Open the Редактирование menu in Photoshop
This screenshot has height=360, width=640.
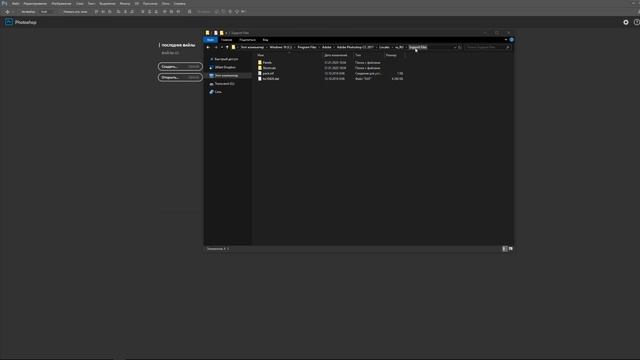point(35,4)
